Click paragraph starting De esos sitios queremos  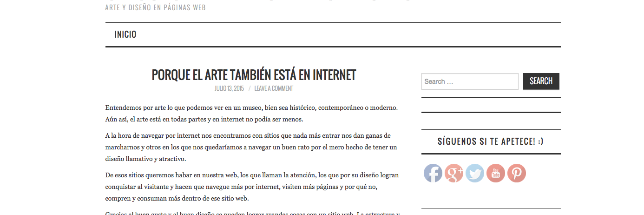pyautogui.click(x=252, y=187)
